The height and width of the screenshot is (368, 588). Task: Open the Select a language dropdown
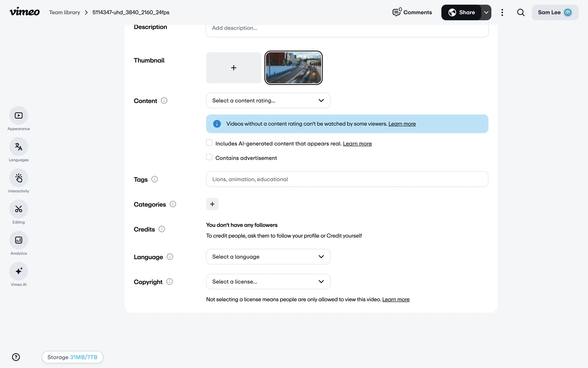(268, 257)
